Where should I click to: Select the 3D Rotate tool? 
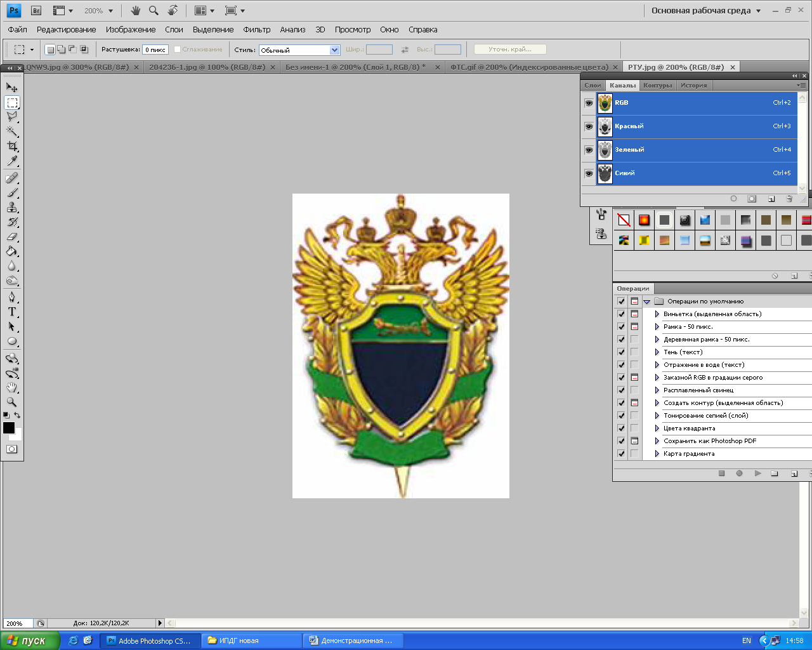pos(12,358)
